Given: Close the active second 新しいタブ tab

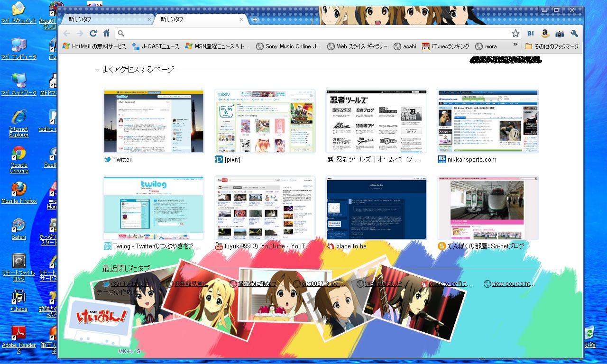Looking at the screenshot, I should (241, 19).
